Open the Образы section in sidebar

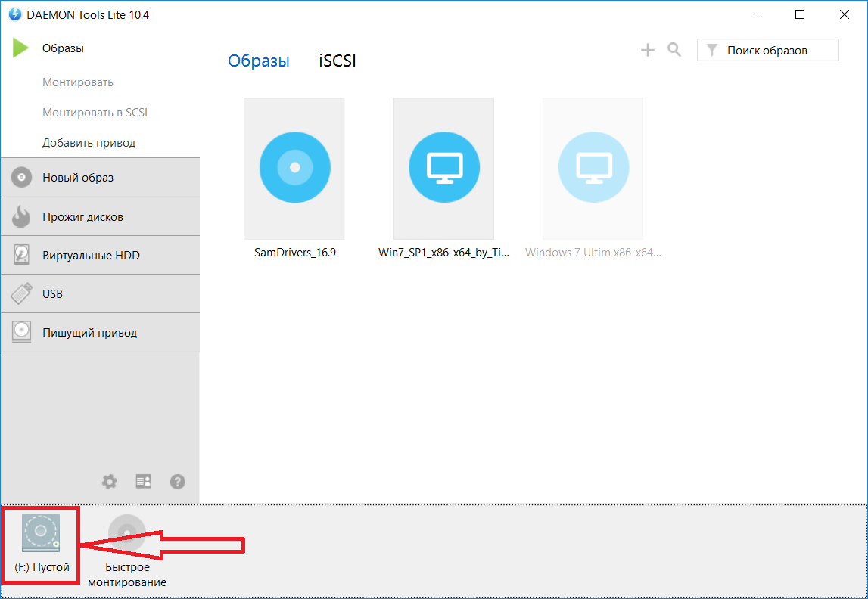63,48
